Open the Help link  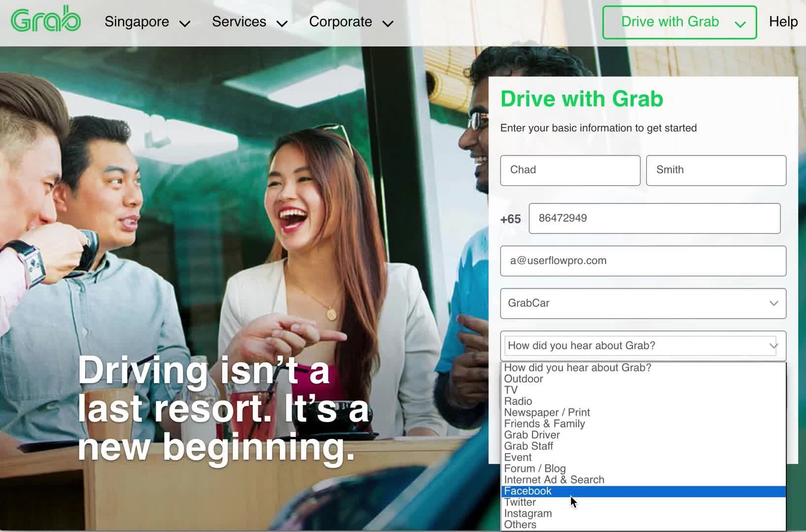point(783,22)
